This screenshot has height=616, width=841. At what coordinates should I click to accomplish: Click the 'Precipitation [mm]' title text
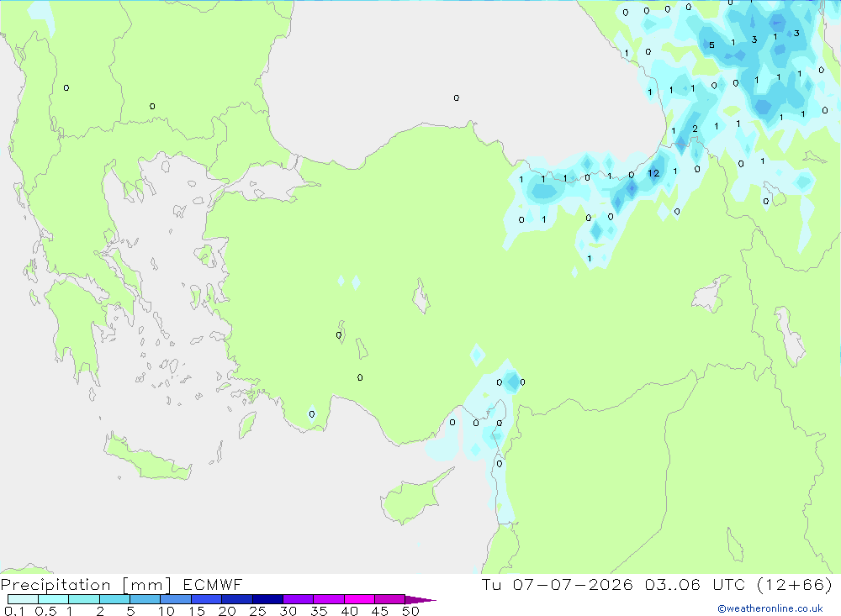86,585
